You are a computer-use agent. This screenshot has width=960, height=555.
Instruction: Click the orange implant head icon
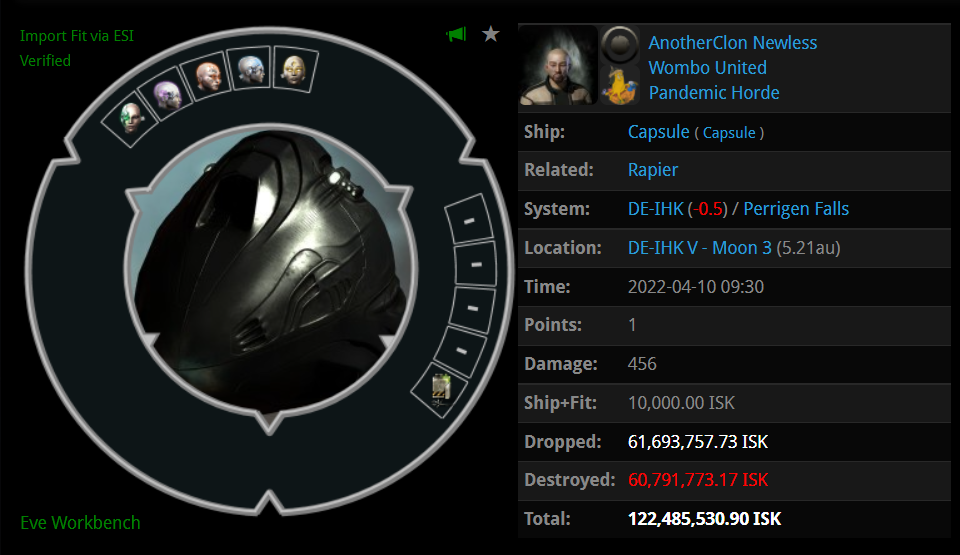click(x=208, y=77)
